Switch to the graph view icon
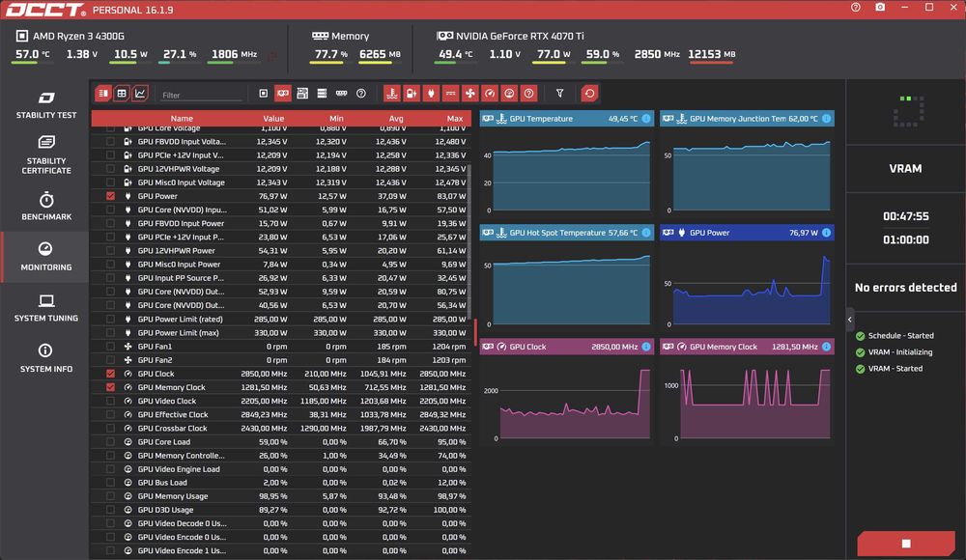966x560 pixels. tap(140, 94)
